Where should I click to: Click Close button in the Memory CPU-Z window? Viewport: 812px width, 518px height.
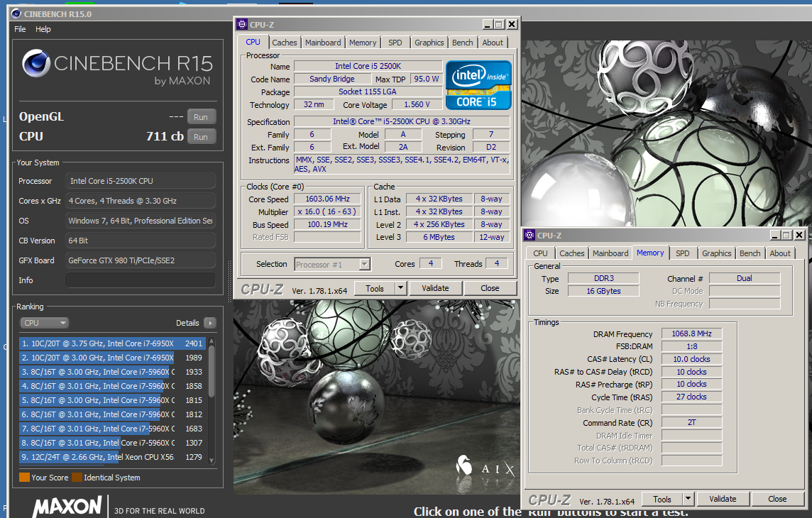coord(777,500)
